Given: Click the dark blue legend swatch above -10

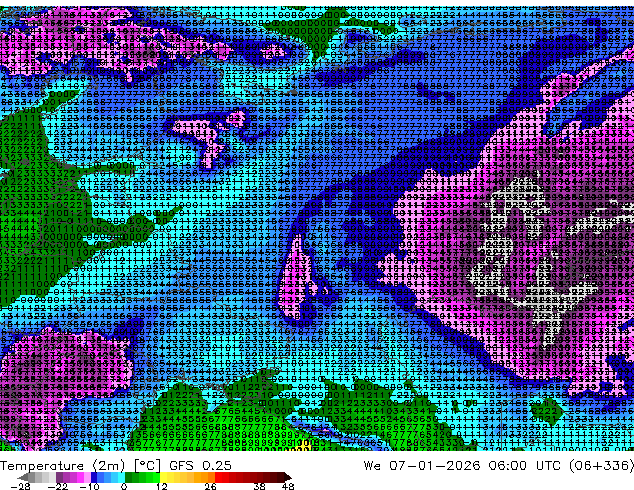Looking at the screenshot, I should pyautogui.click(x=94, y=477).
